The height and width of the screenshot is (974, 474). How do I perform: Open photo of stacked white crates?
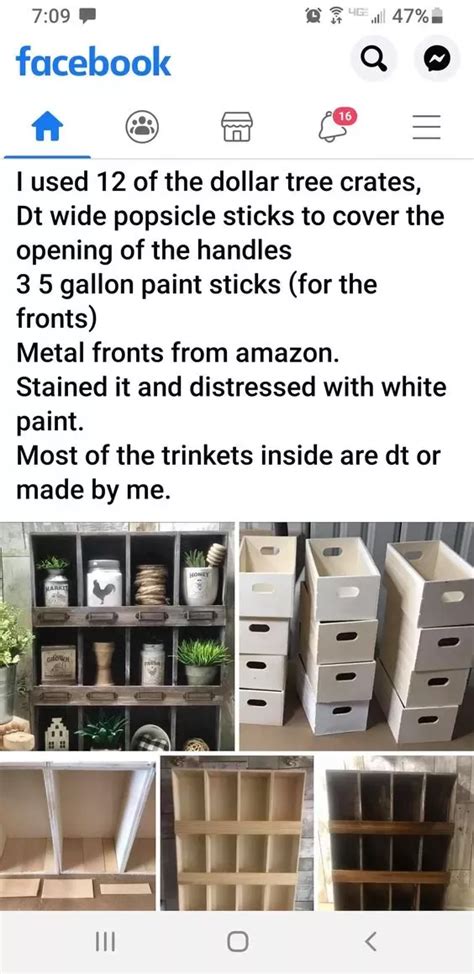[357, 636]
